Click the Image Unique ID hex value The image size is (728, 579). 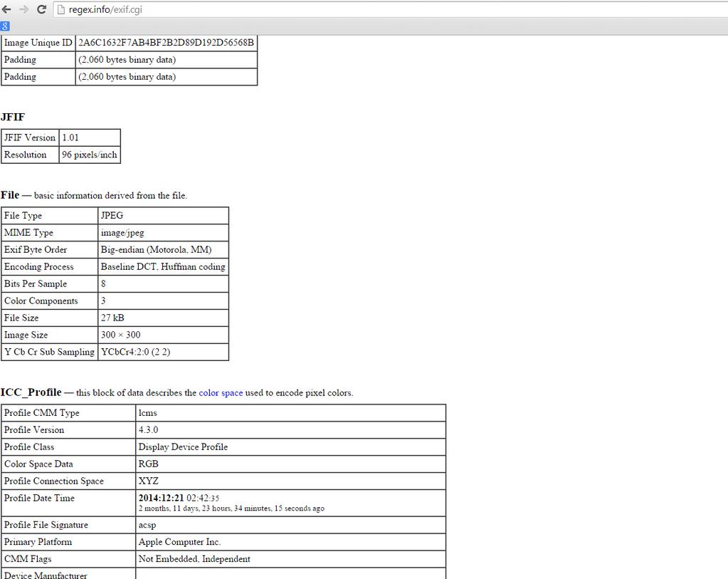tap(166, 43)
